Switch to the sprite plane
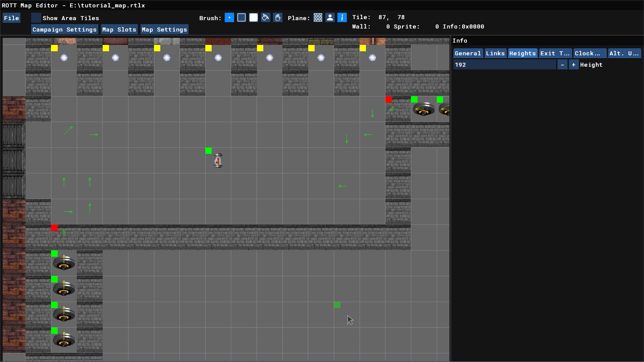 click(x=330, y=18)
